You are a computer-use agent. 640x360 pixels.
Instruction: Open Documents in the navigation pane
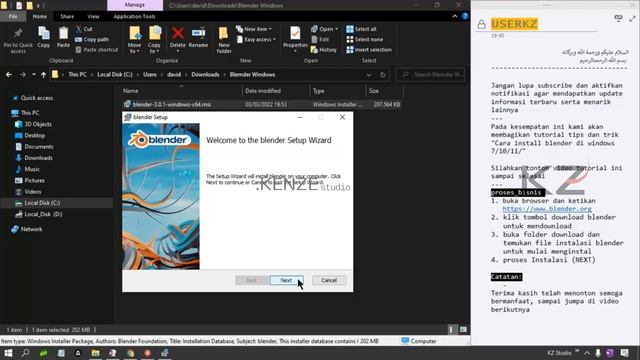click(x=38, y=147)
